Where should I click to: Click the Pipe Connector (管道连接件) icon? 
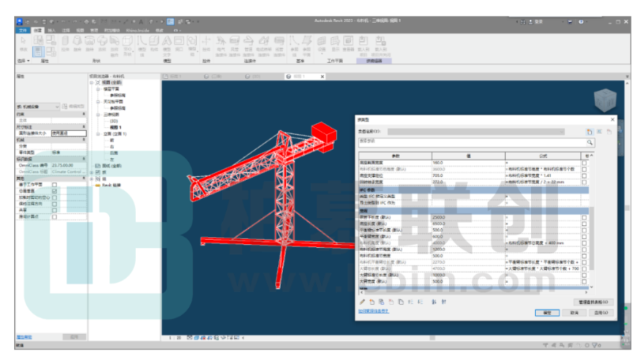(x=248, y=41)
